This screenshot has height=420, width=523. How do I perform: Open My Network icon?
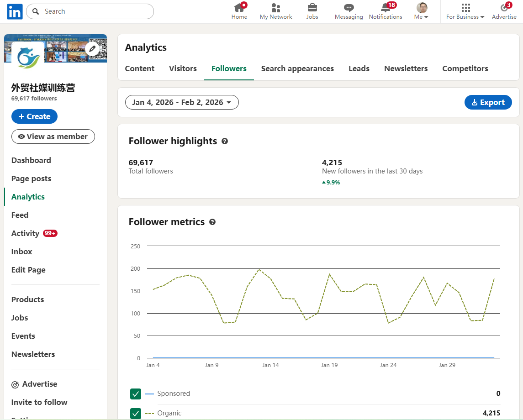click(275, 8)
